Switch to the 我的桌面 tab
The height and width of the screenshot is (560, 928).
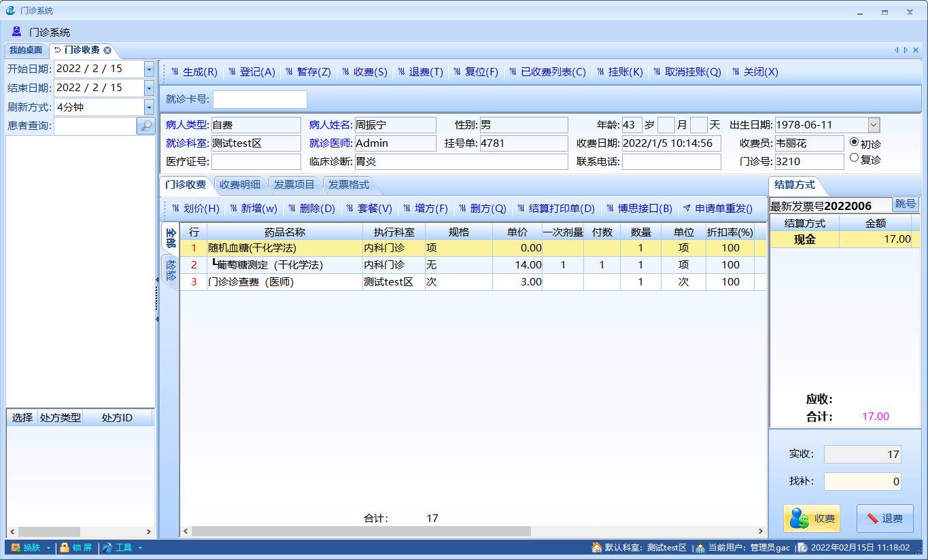(x=26, y=50)
